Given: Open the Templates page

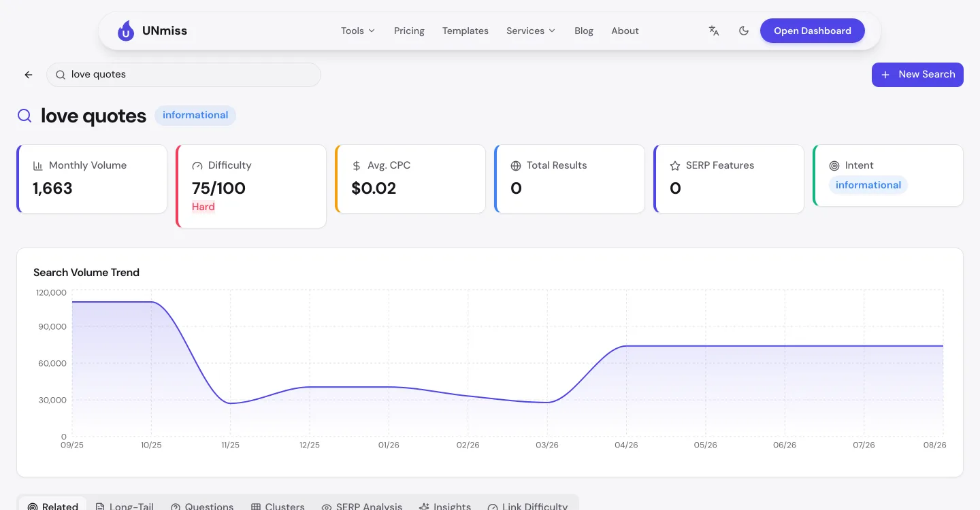Looking at the screenshot, I should (465, 31).
